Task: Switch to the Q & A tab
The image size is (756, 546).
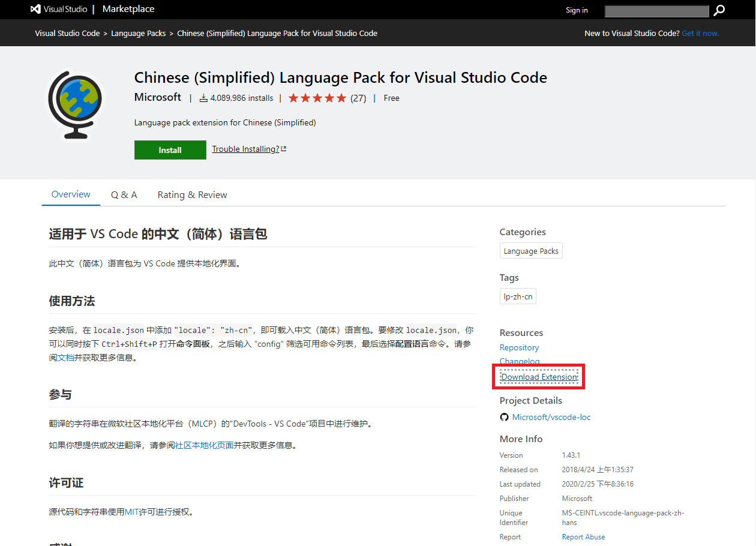Action: pyautogui.click(x=124, y=195)
